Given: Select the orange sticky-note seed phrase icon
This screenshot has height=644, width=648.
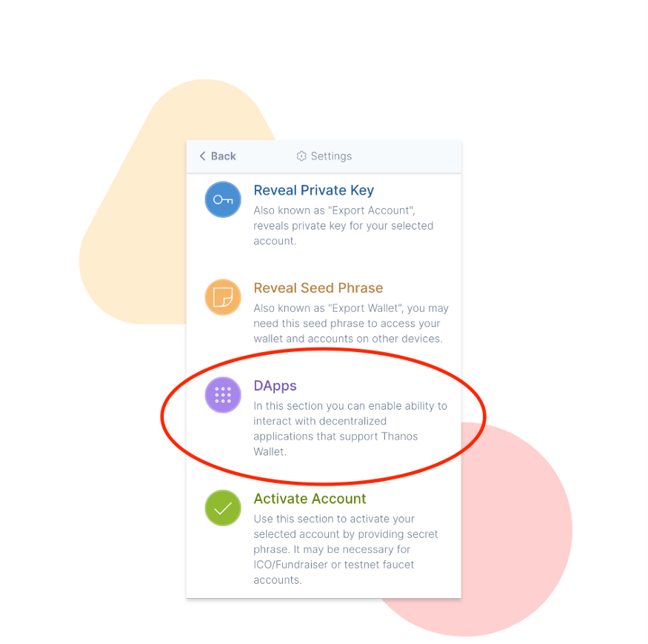Looking at the screenshot, I should coord(223,297).
